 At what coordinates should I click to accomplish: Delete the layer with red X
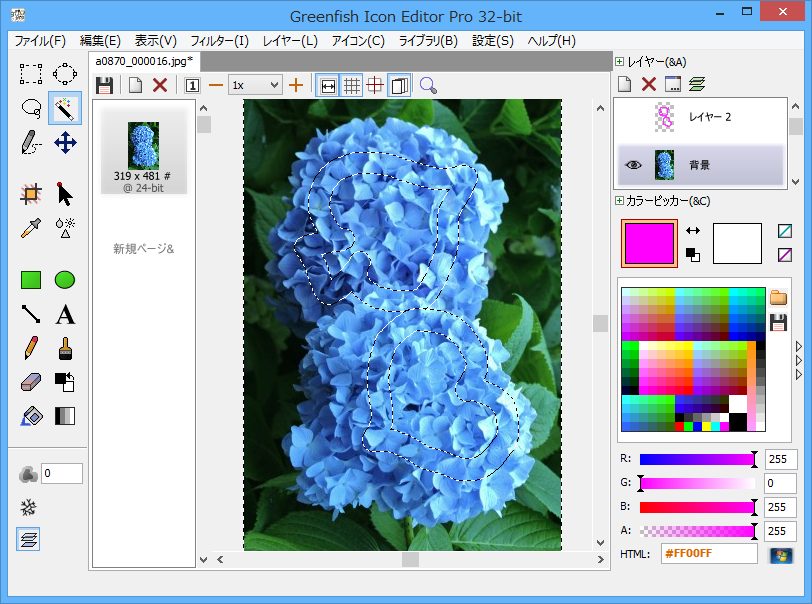648,84
